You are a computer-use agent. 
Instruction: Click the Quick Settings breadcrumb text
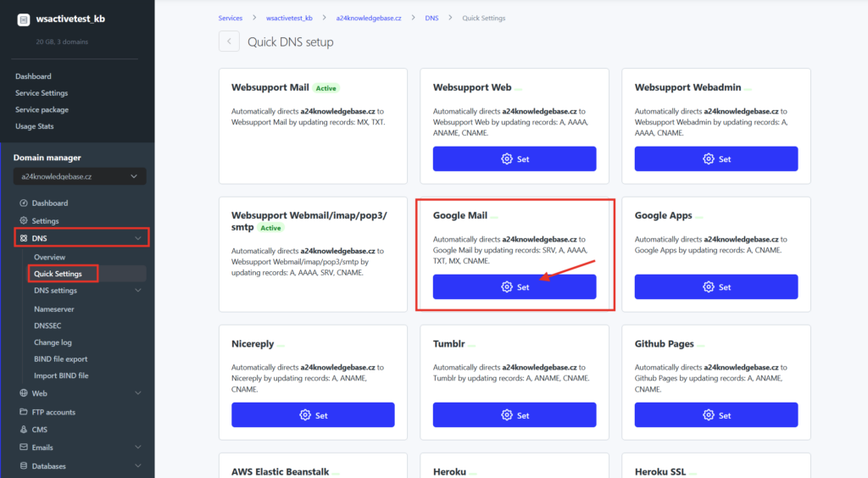coord(484,19)
